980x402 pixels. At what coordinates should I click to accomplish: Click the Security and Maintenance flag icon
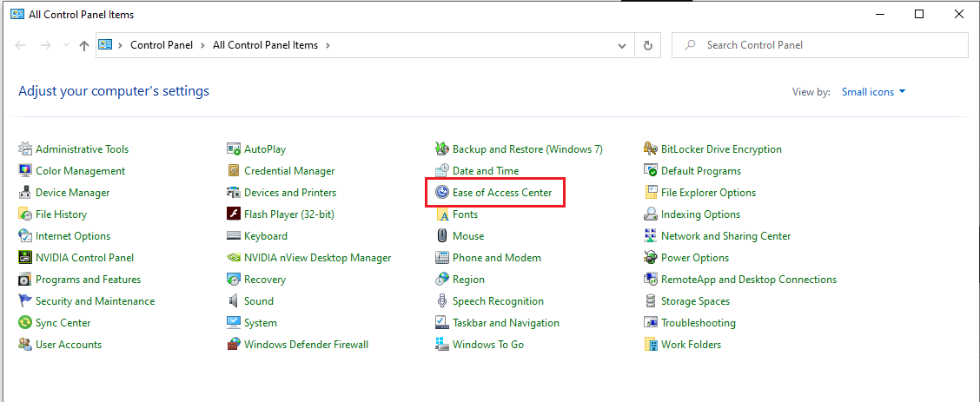tap(25, 301)
